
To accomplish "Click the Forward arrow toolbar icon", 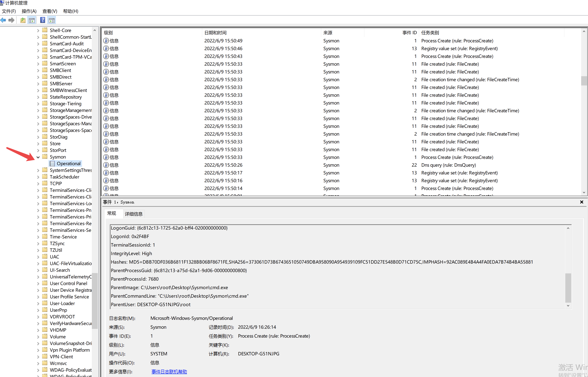I will (x=11, y=20).
